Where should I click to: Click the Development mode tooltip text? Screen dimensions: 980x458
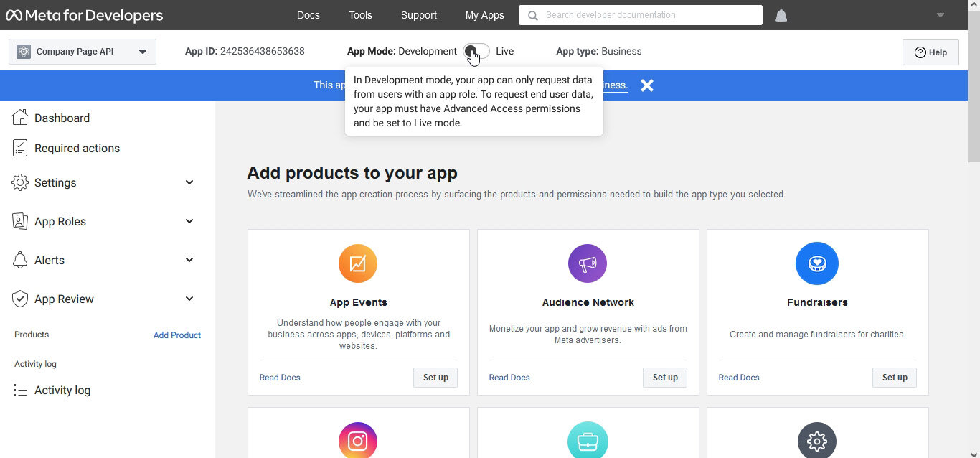(473, 101)
